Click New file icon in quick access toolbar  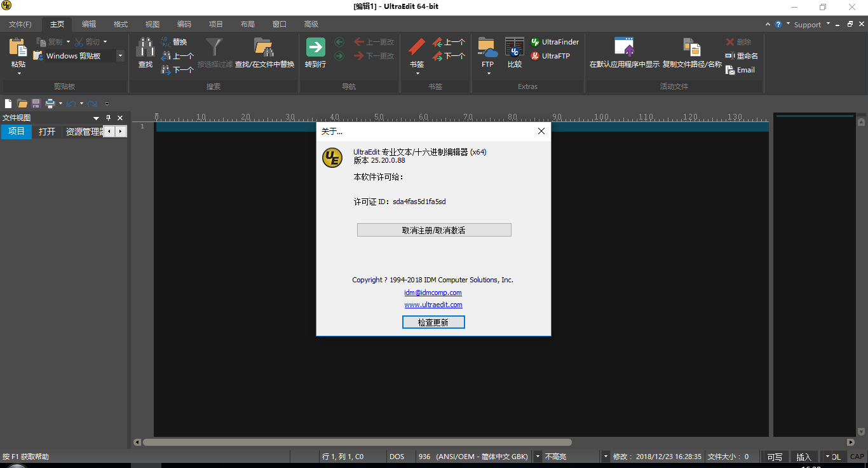coord(9,103)
